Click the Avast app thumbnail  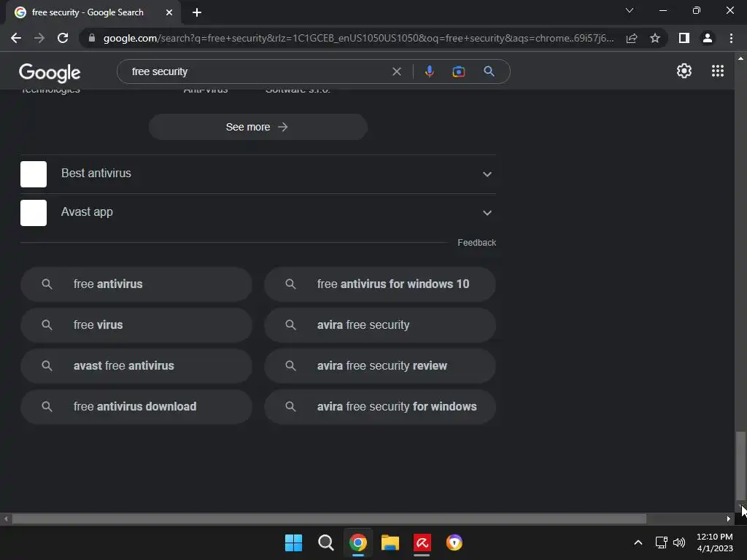34,212
